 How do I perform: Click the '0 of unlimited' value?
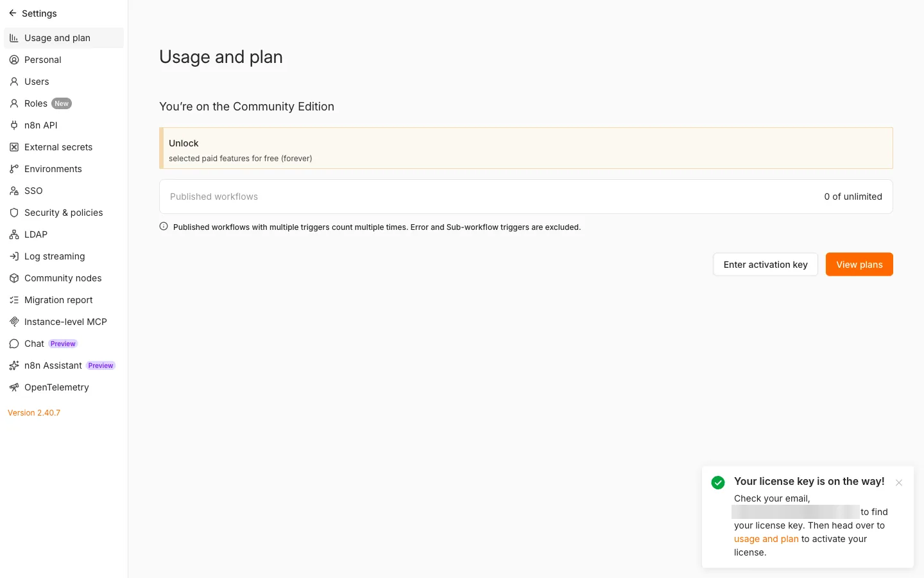(853, 197)
